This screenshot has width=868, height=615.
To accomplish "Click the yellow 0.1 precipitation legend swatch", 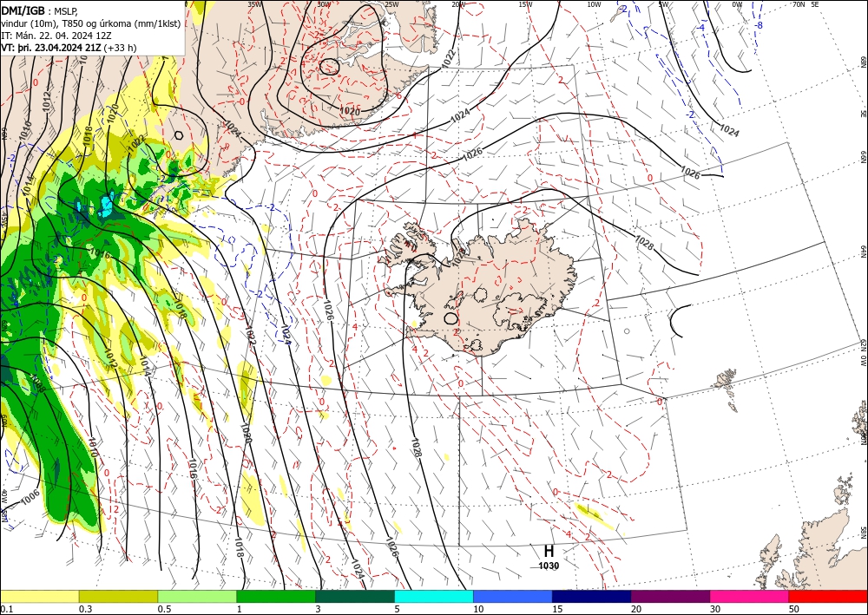I will [x=39, y=596].
